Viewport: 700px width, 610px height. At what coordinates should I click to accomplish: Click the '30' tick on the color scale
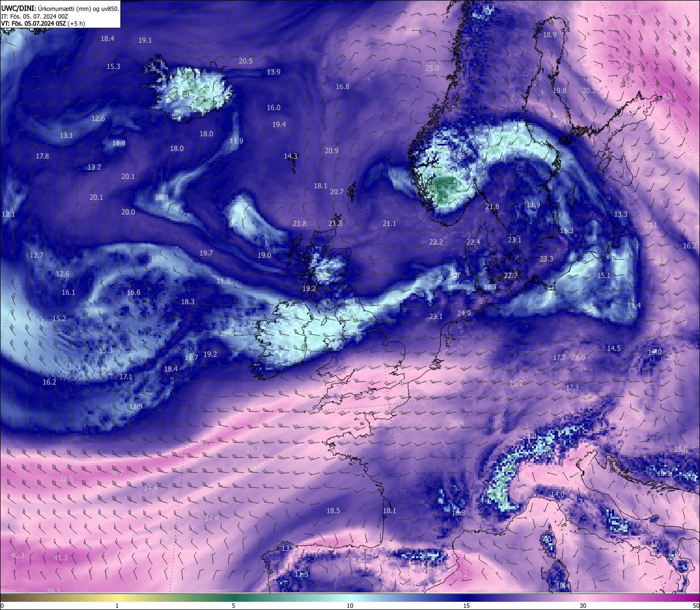click(x=583, y=606)
